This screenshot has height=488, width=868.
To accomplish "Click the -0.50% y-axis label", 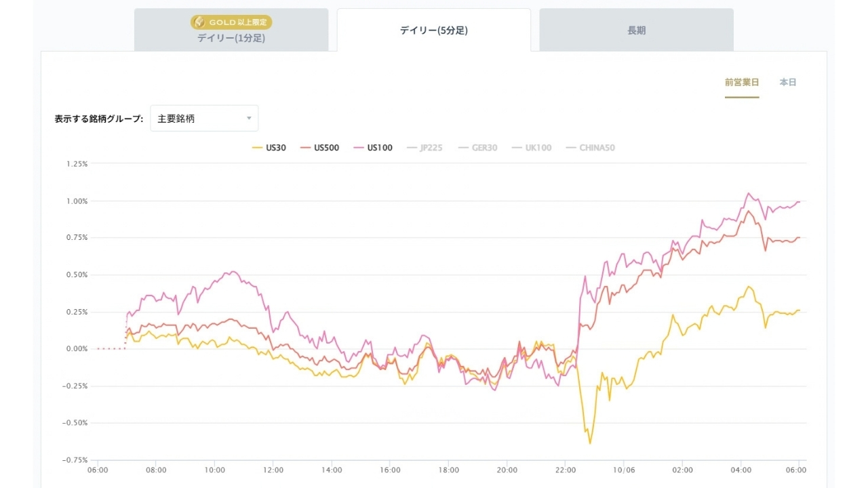I will (75, 423).
